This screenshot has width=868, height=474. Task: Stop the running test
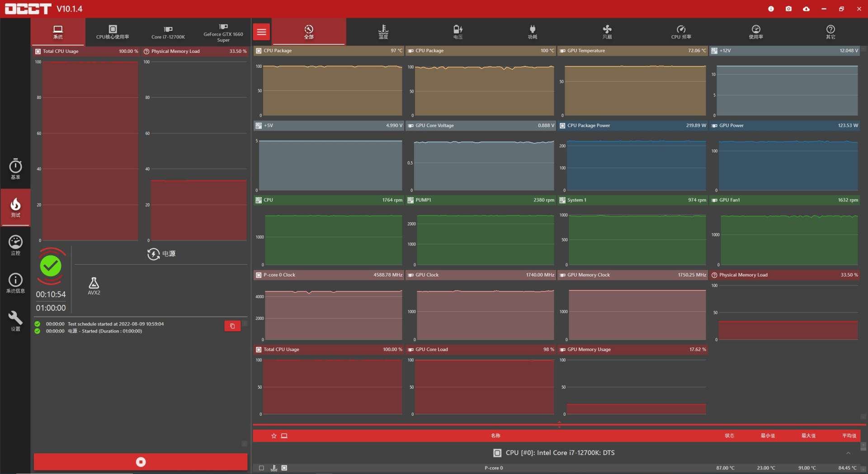pyautogui.click(x=141, y=462)
